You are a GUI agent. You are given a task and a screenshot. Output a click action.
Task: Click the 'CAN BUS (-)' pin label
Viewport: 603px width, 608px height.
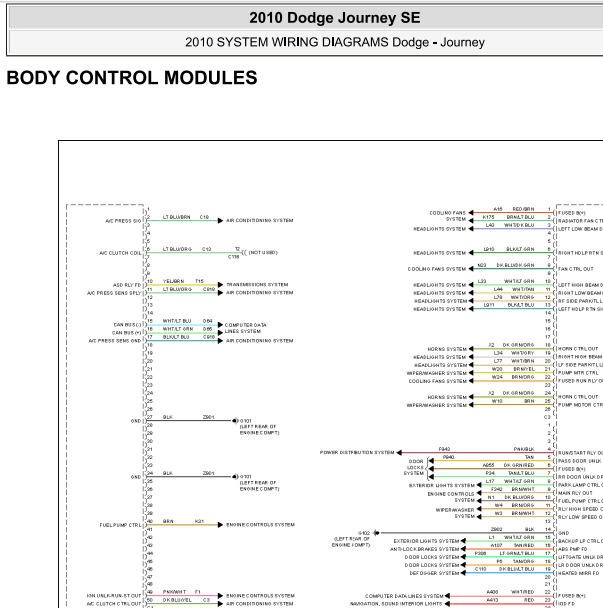click(x=127, y=325)
